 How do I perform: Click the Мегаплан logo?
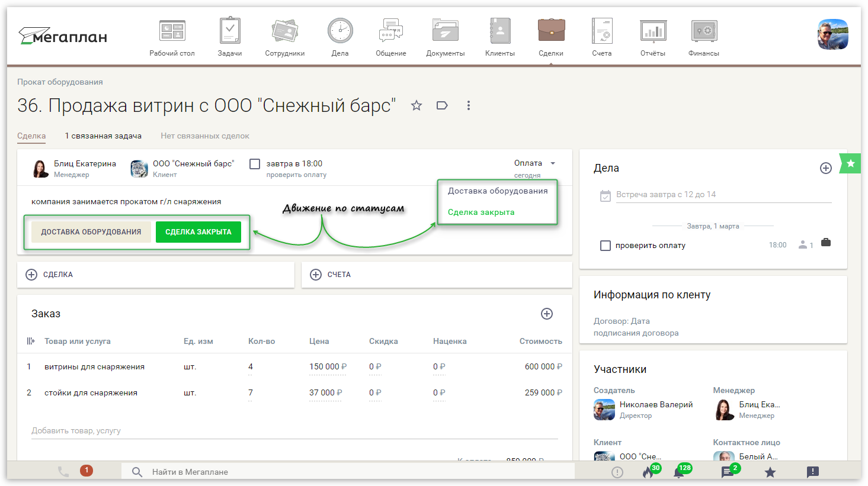click(x=63, y=36)
